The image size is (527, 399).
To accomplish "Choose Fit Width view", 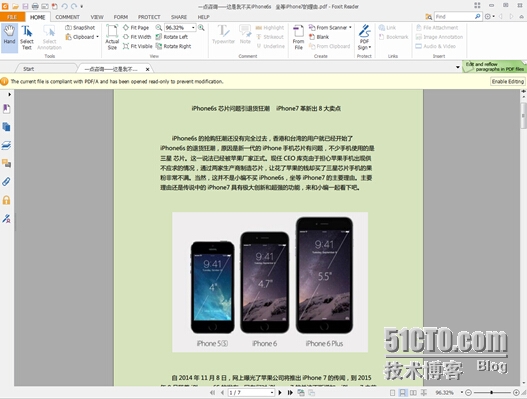I will coord(137,37).
